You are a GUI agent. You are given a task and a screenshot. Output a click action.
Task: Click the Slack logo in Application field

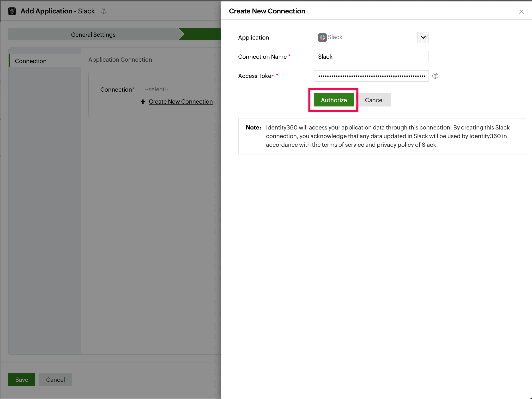click(322, 37)
